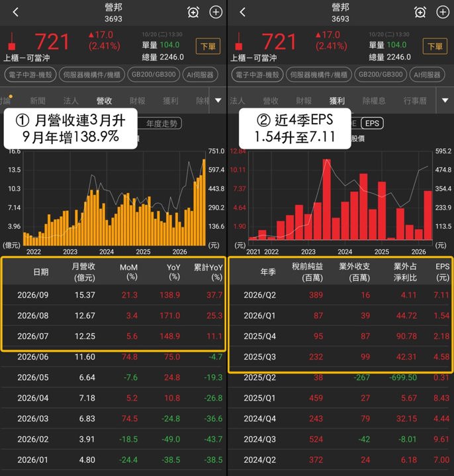Open the 財報 tab in left panel

tap(138, 100)
